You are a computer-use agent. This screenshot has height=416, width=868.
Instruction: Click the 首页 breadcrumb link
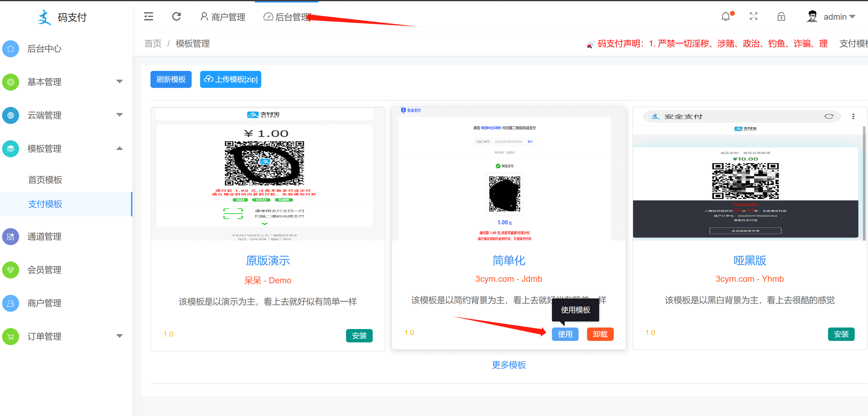(x=153, y=44)
